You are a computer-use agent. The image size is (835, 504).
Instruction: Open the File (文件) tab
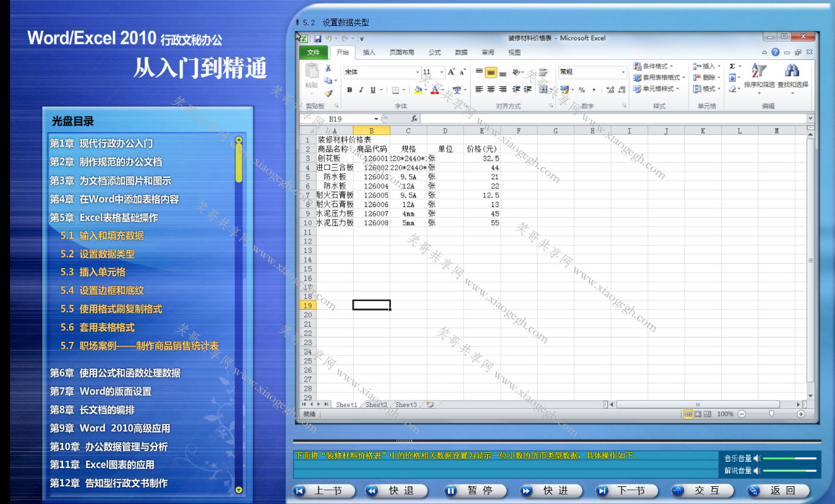313,52
